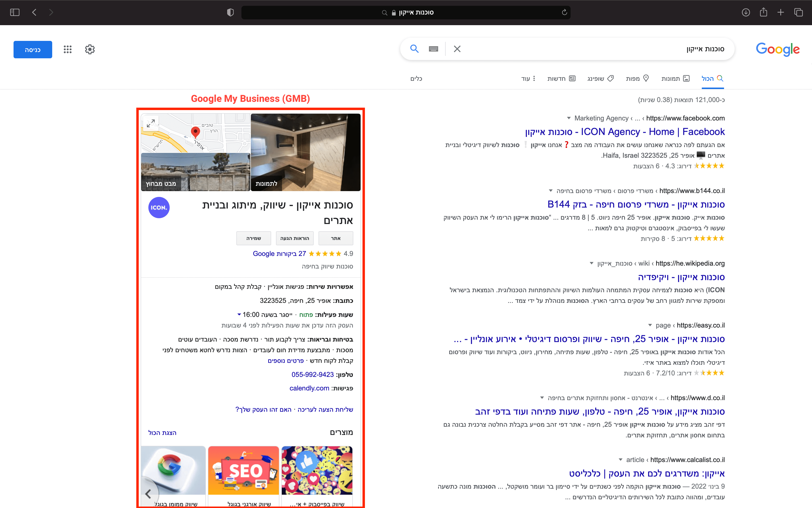The image size is (812, 508).
Task: Go back with the browser back arrow
Action: coord(34,12)
